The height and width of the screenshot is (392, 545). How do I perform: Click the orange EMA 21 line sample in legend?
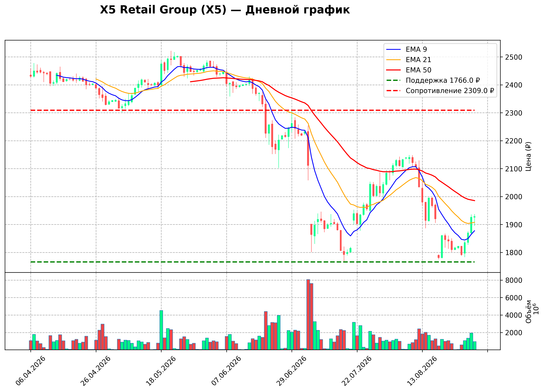pos(394,60)
